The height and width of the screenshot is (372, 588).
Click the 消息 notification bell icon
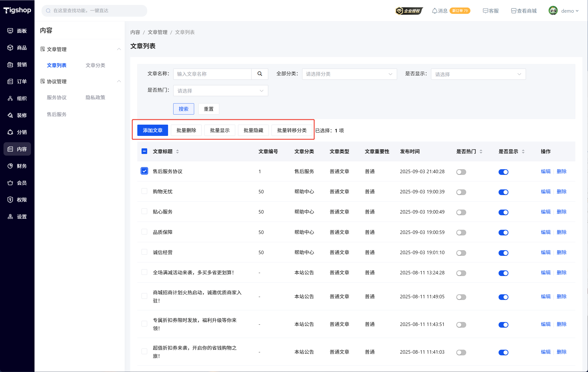coord(435,11)
